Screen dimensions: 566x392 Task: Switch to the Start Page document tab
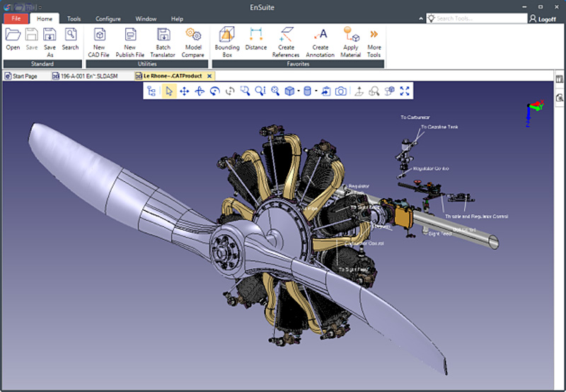tap(21, 76)
